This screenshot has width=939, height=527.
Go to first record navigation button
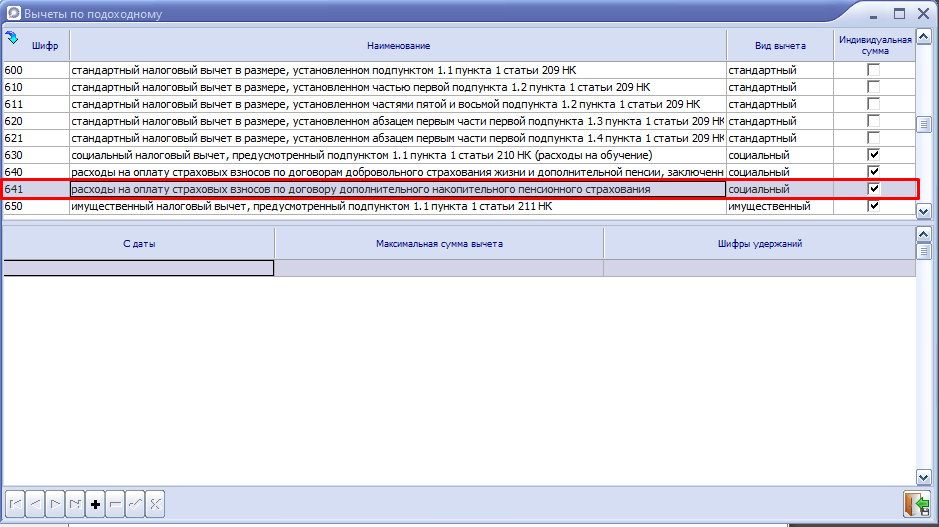16,505
